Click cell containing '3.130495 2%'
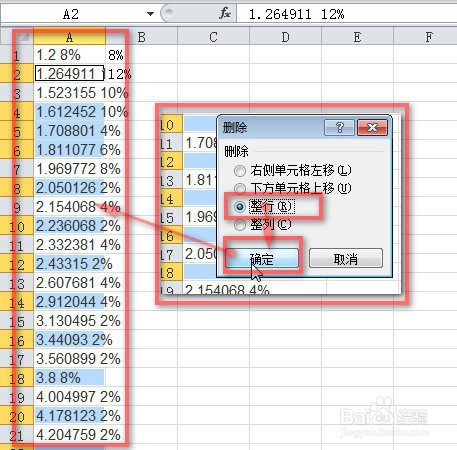The height and width of the screenshot is (450, 457). coord(69,321)
